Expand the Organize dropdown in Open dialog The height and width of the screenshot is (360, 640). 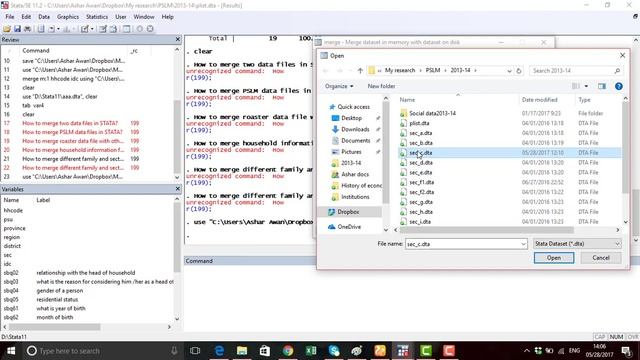click(339, 86)
